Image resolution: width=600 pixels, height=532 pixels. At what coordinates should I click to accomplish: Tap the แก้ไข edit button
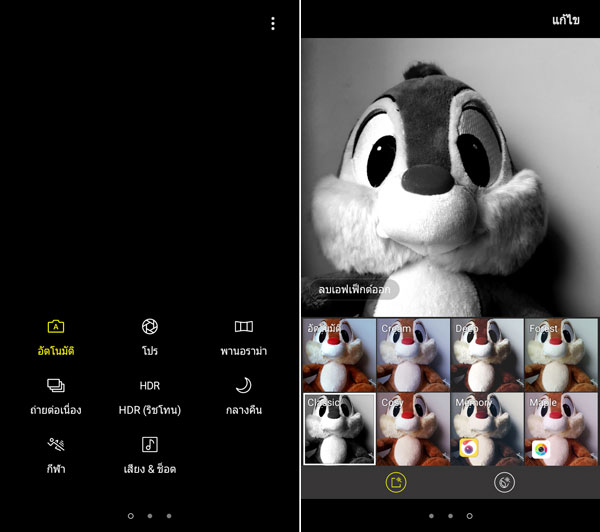566,20
